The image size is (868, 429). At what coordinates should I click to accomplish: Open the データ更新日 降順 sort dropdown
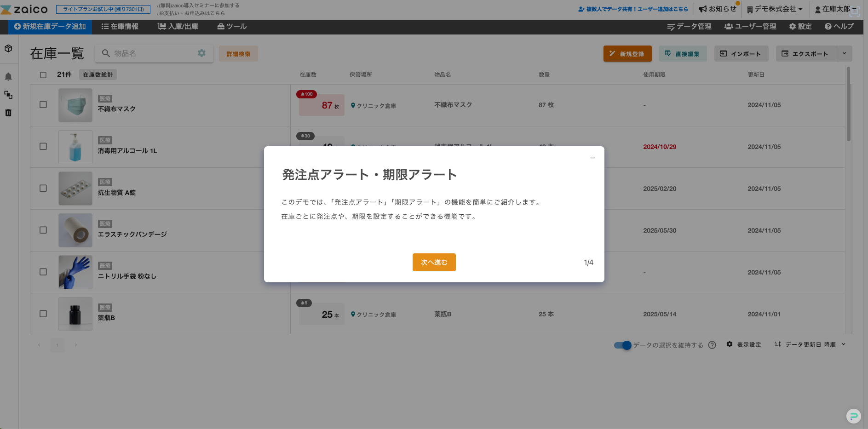pos(811,344)
